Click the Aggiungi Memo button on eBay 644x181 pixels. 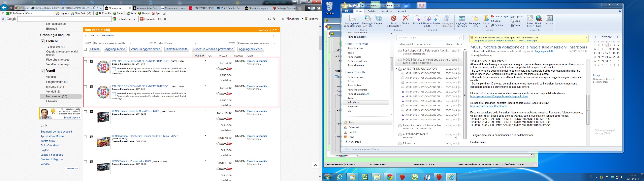115,49
